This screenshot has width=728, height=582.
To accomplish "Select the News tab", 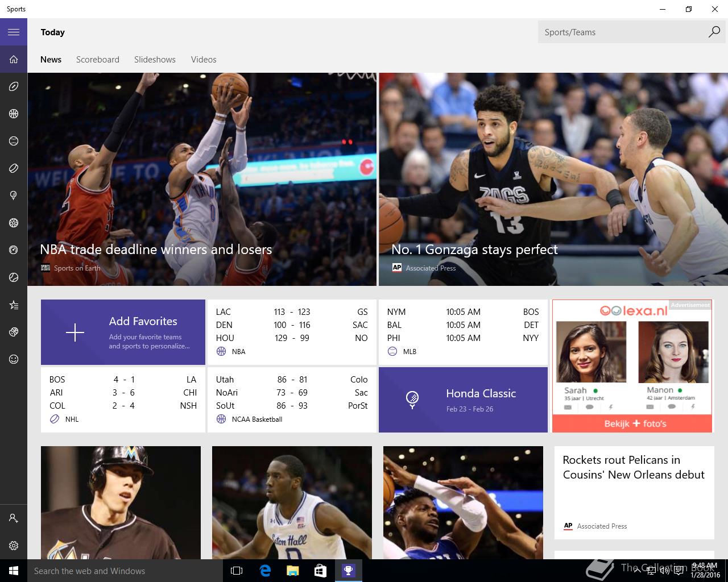I will click(x=51, y=60).
